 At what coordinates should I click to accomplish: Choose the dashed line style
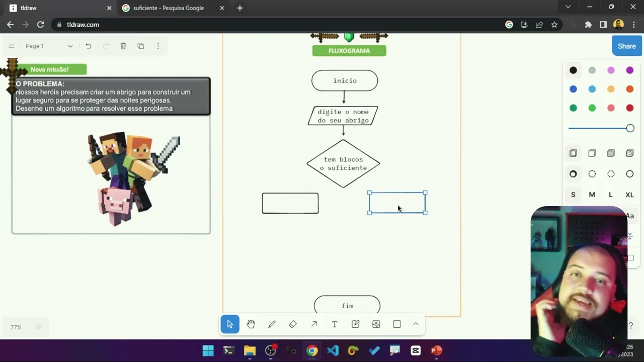[592, 174]
